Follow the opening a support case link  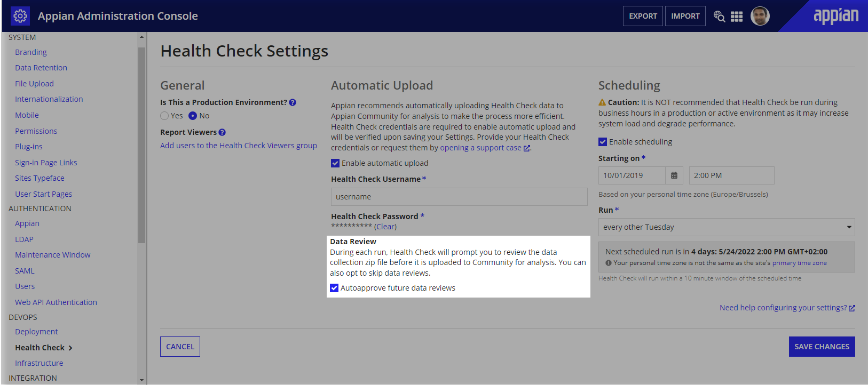click(x=485, y=148)
